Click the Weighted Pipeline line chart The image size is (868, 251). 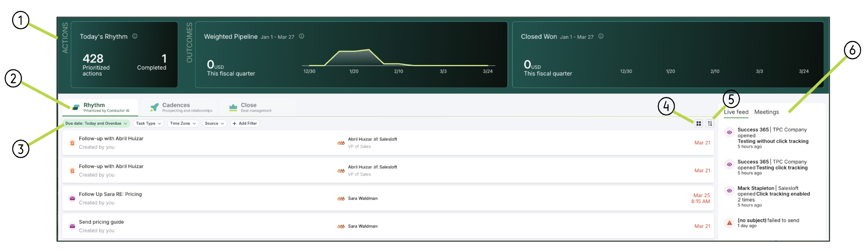click(398, 58)
